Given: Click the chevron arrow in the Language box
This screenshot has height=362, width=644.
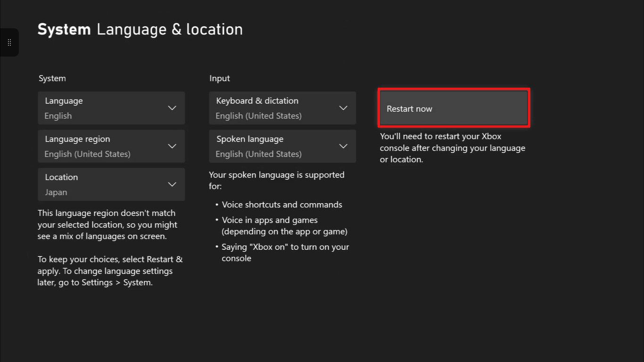Looking at the screenshot, I should click(x=172, y=108).
